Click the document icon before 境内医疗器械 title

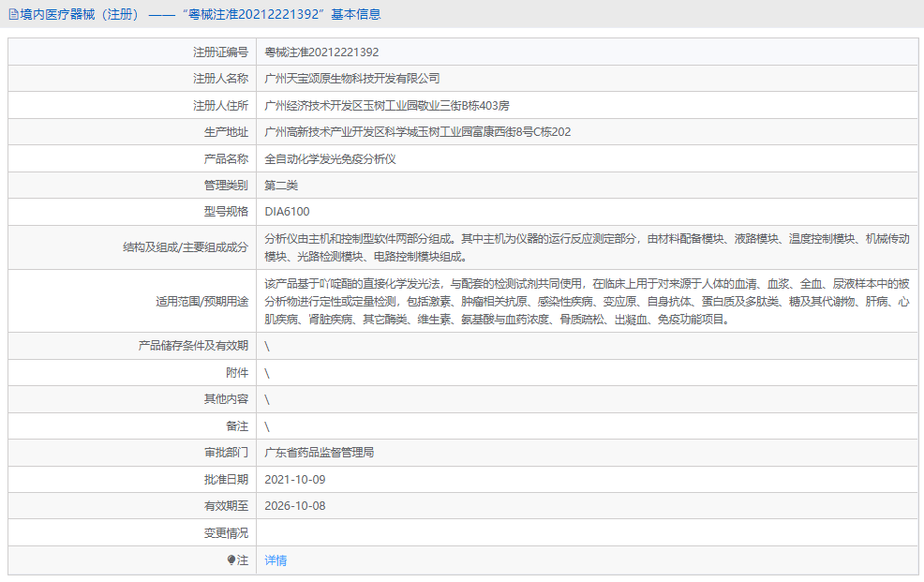pos(13,14)
